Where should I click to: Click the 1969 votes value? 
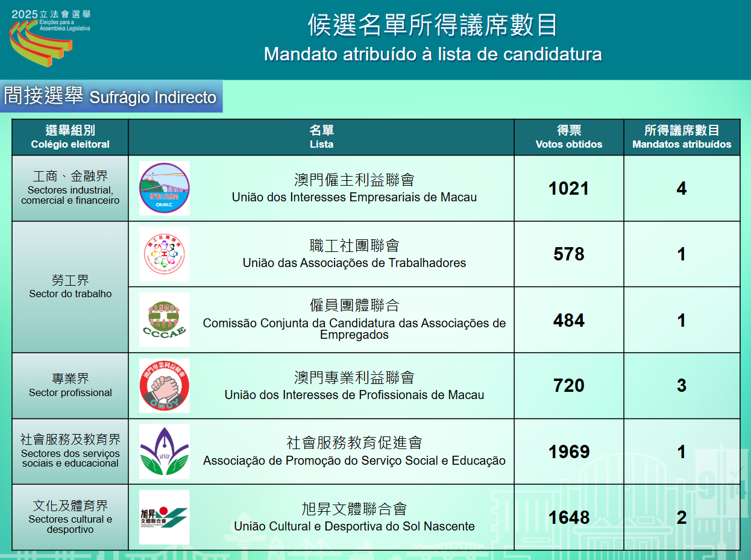click(x=568, y=451)
